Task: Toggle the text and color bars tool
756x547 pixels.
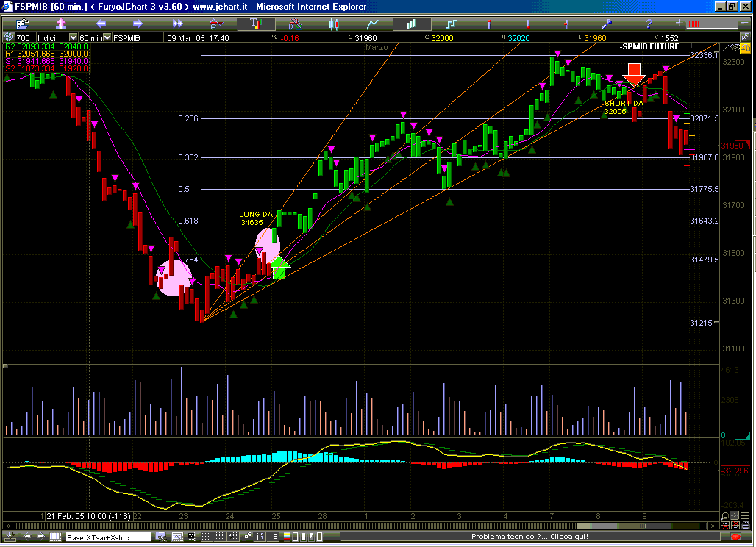Action: pyautogui.click(x=254, y=24)
